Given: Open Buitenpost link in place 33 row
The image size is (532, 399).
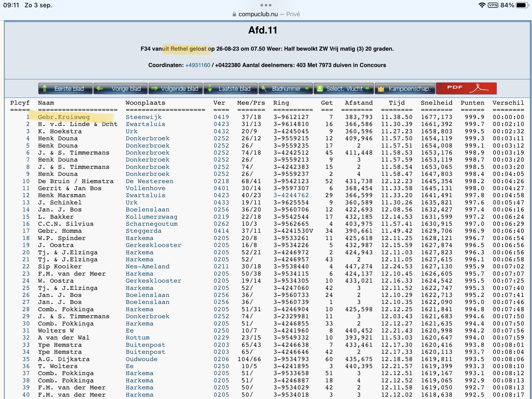Looking at the screenshot, I should 145,345.
